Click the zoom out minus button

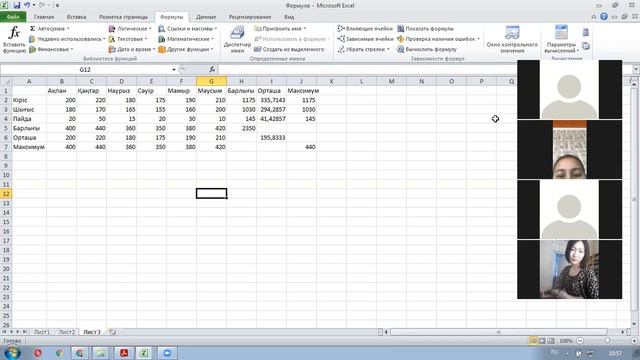tap(580, 340)
